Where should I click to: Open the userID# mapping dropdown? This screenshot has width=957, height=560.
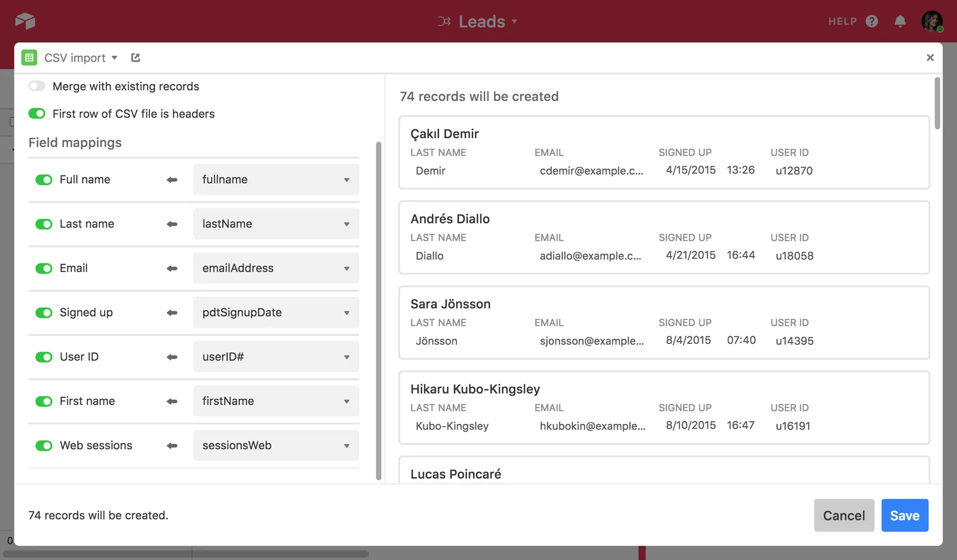pyautogui.click(x=276, y=357)
